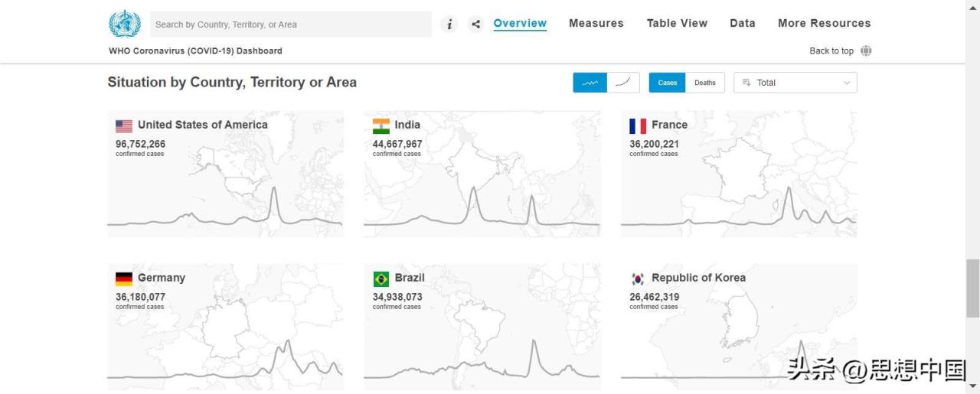Expand the Total sort dropdown arrow
Image resolution: width=980 pixels, height=394 pixels.
847,83
